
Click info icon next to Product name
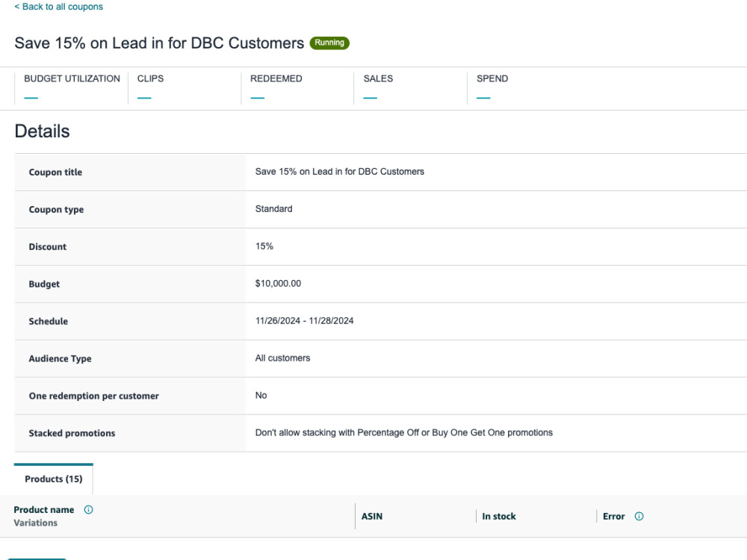tap(89, 509)
